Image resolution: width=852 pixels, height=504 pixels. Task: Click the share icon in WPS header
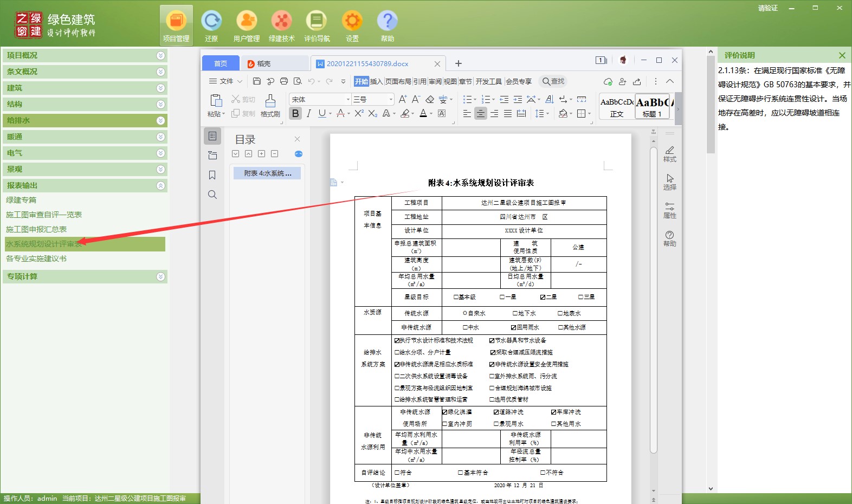click(637, 81)
